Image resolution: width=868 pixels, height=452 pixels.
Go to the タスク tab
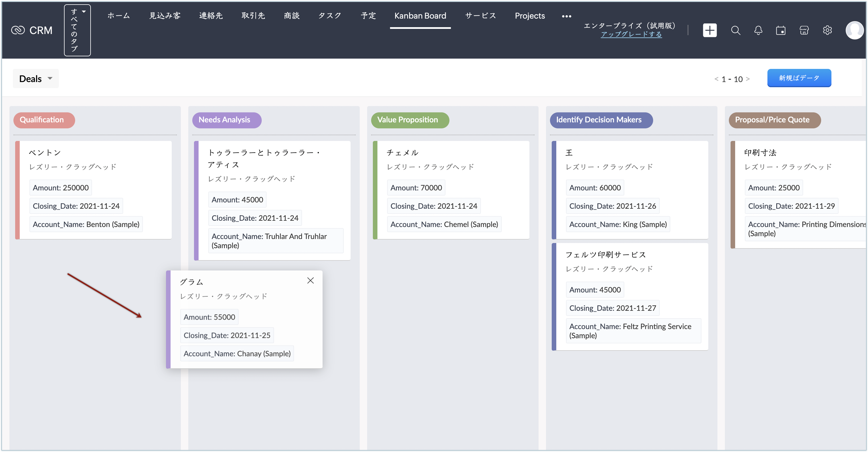tap(329, 16)
